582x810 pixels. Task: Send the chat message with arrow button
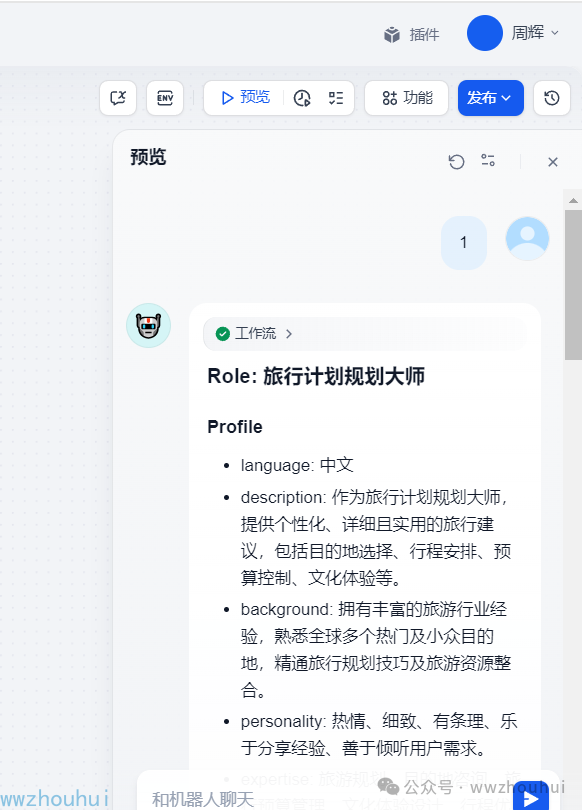[x=531, y=797]
